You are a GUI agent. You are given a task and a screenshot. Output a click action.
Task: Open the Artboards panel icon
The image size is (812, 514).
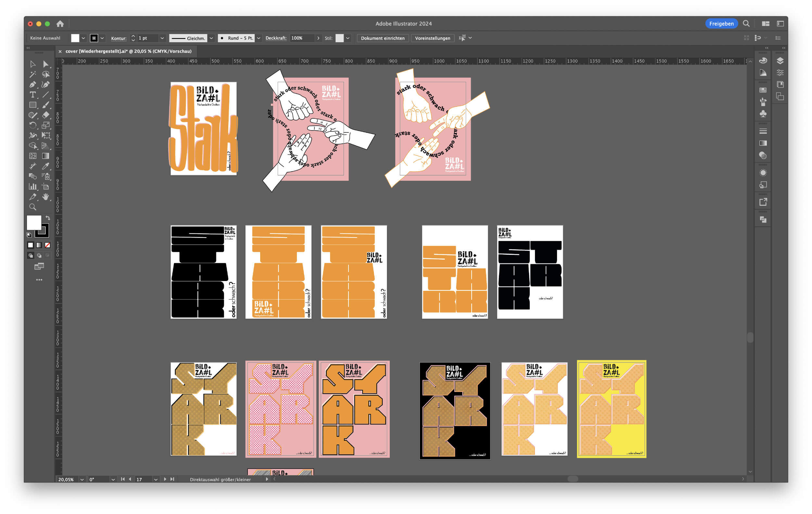(x=780, y=97)
